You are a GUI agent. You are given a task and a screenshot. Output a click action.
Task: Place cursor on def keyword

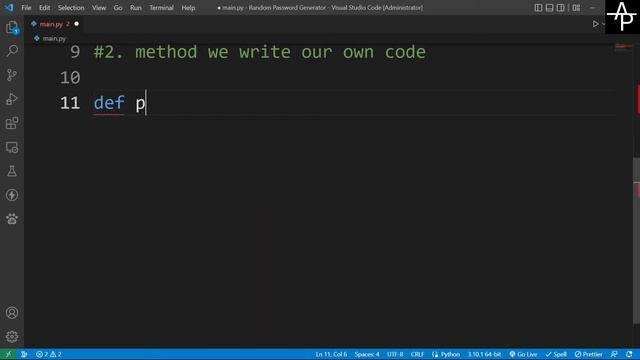[109, 103]
